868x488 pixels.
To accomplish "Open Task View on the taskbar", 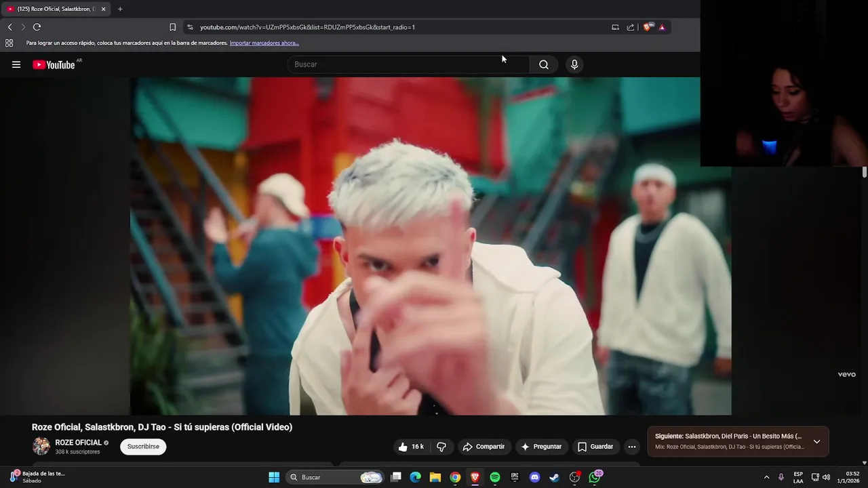I will click(396, 477).
